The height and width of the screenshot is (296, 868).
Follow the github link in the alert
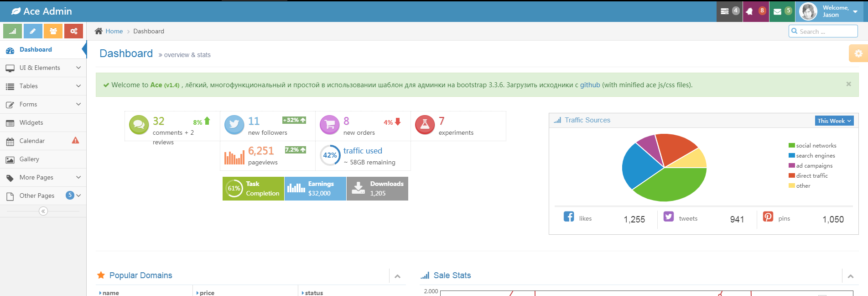point(590,85)
